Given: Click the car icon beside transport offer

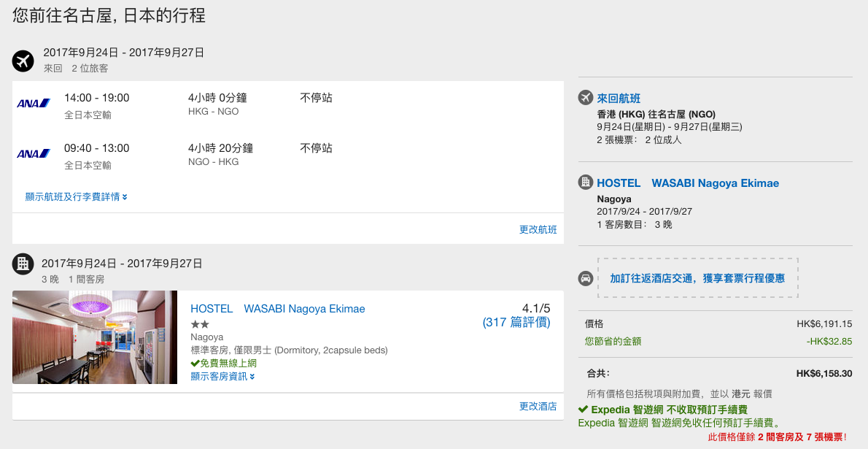Looking at the screenshot, I should [586, 278].
